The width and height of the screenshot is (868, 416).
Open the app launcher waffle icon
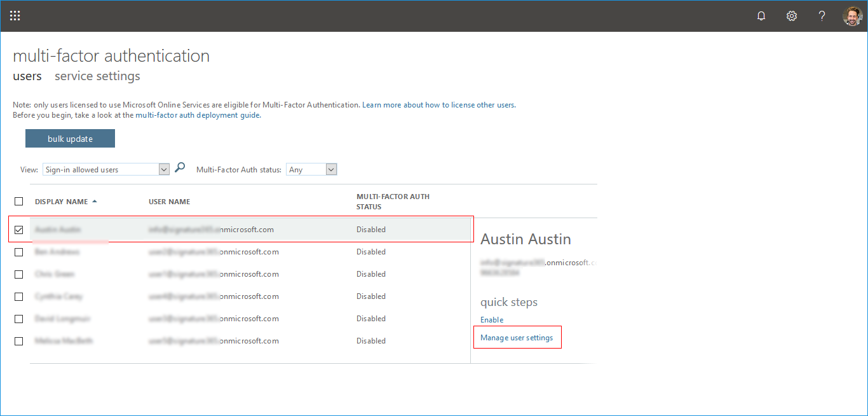[x=15, y=16]
